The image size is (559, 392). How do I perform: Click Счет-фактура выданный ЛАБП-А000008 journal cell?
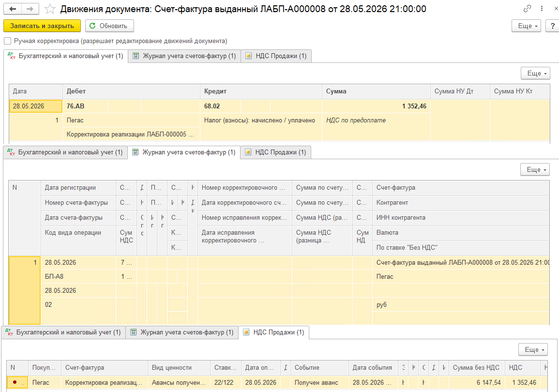tap(461, 263)
